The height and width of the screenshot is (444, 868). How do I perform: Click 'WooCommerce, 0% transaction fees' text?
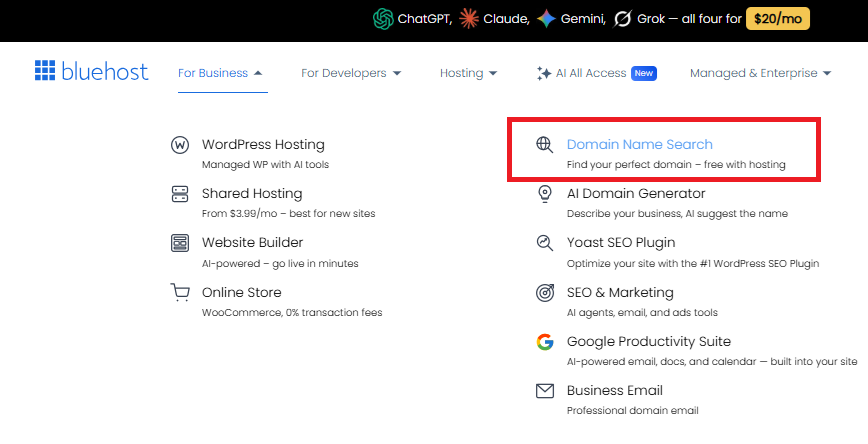[292, 313]
